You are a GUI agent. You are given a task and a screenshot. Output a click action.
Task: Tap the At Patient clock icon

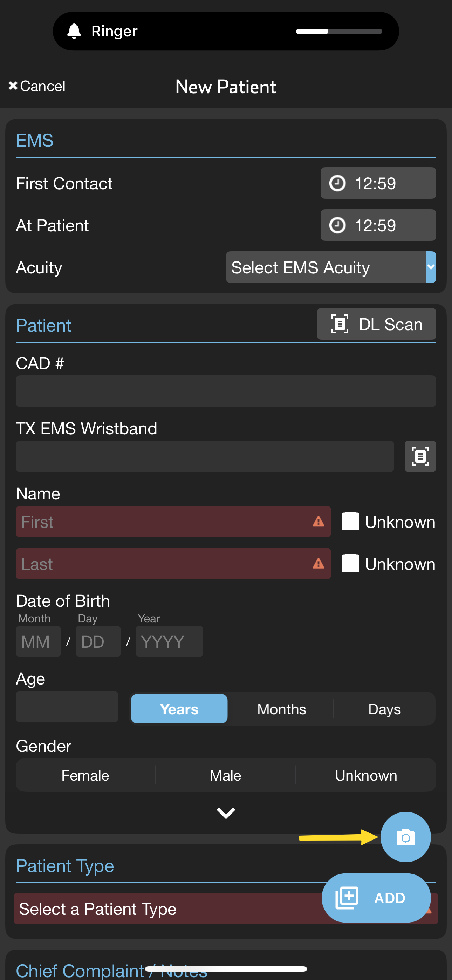pos(337,225)
